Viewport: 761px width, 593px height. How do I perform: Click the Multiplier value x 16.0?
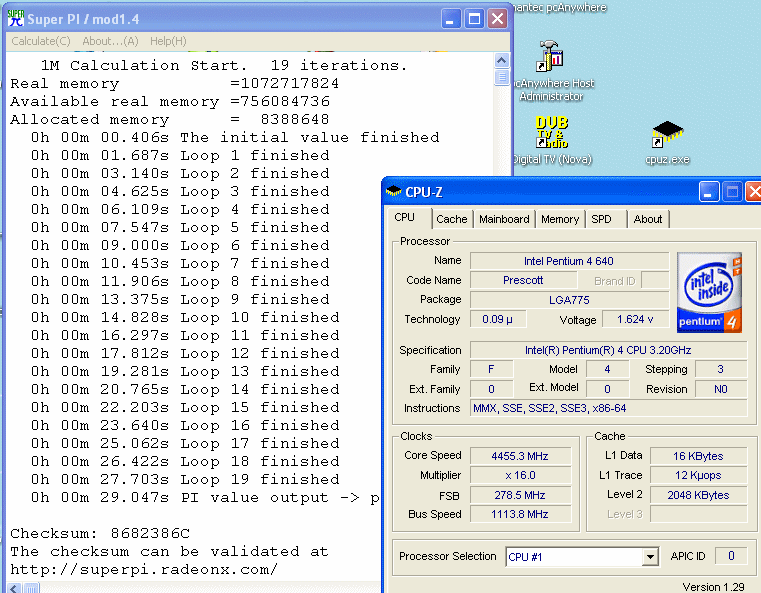click(520, 476)
